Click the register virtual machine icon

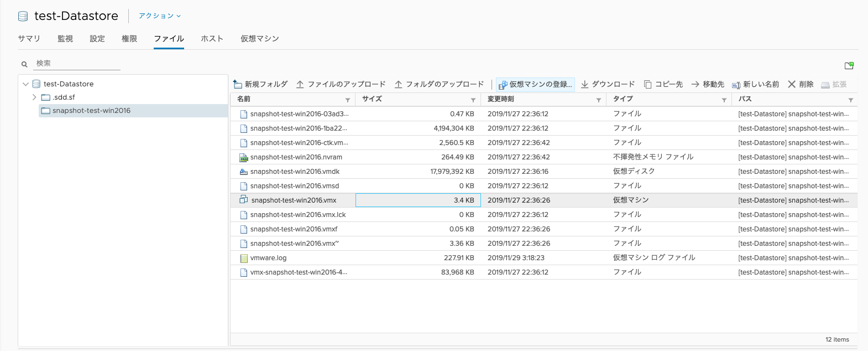503,85
